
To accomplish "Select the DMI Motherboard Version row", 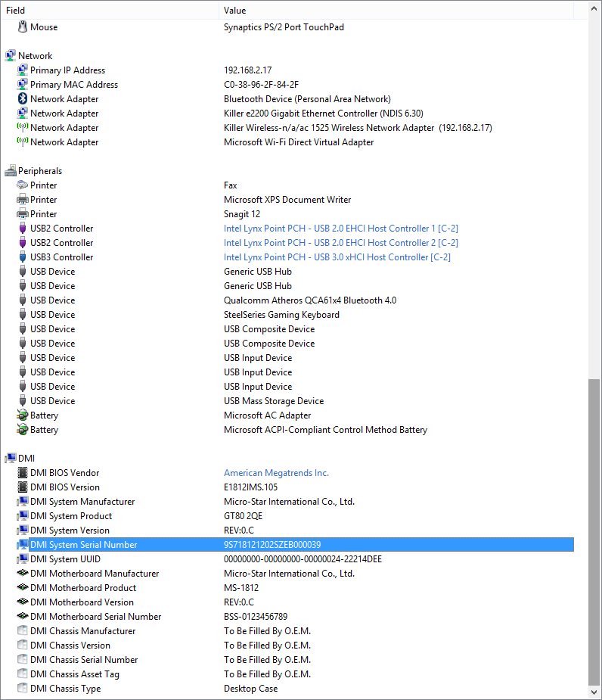I will point(295,602).
